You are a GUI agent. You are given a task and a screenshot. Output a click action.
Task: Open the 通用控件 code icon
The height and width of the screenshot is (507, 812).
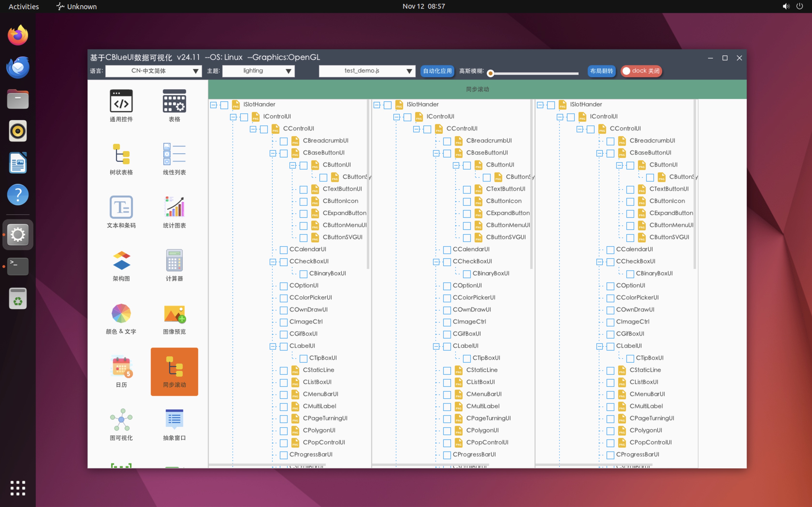[121, 101]
